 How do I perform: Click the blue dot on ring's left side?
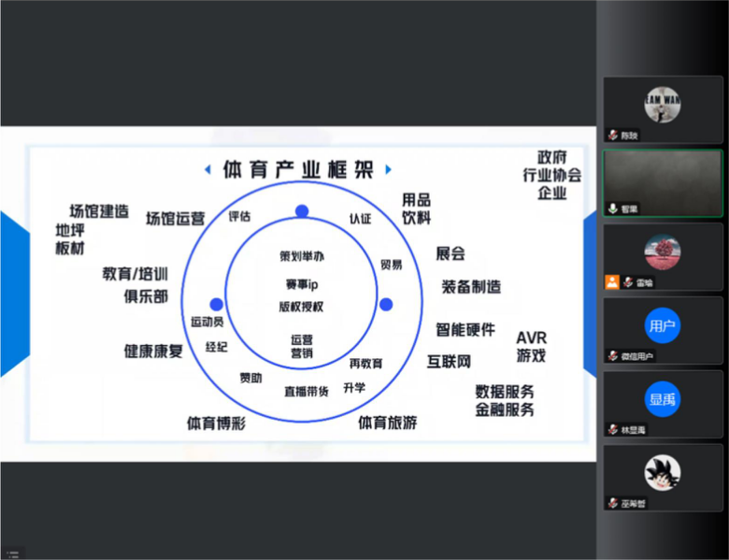coord(216,305)
